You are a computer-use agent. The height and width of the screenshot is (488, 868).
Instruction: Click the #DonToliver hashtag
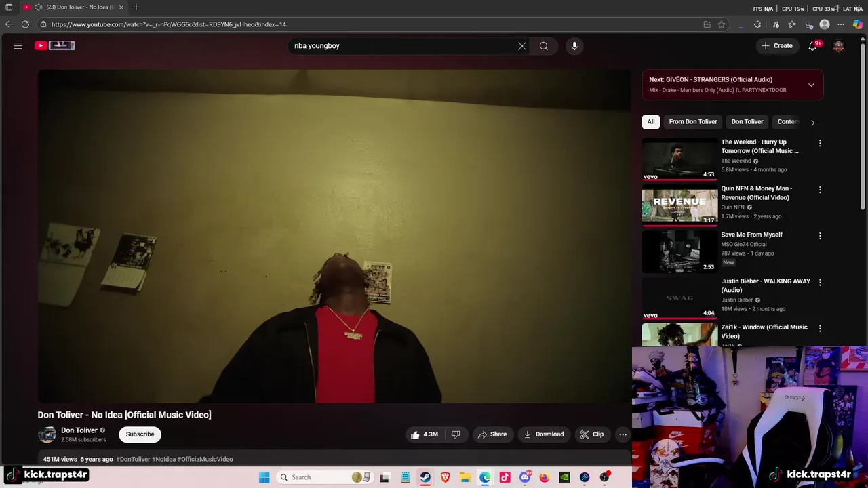[133, 460]
